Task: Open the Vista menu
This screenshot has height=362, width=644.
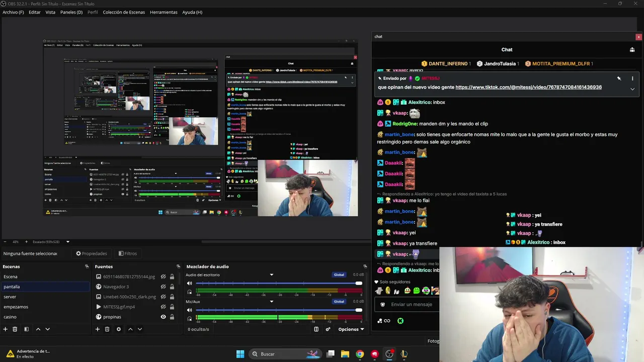Action: 50,12
